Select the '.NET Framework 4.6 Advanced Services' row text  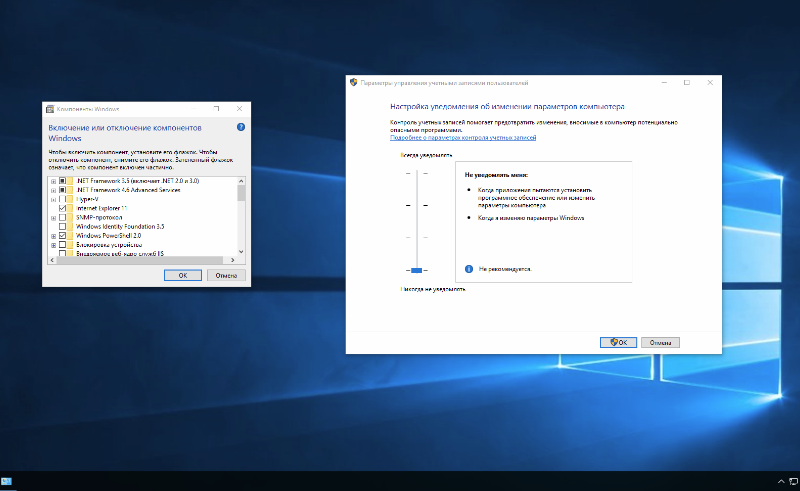tap(128, 190)
